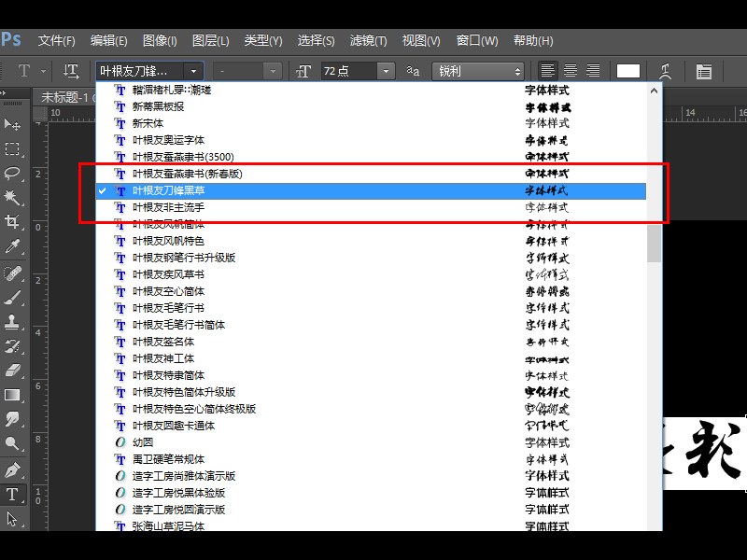Switch to the 未标题-1 document tab
This screenshot has width=747, height=560.
[x=64, y=97]
